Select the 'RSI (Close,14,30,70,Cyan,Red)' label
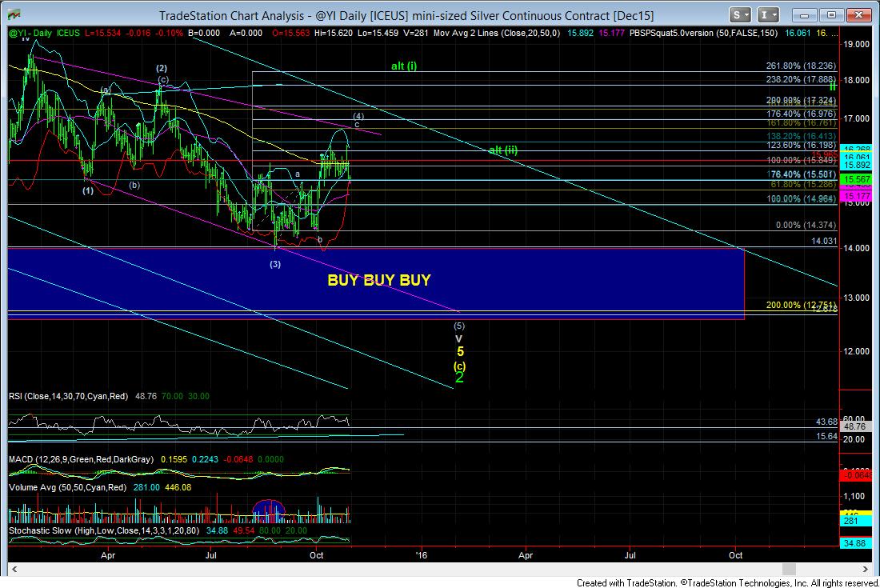The height and width of the screenshot is (588, 880). [68, 396]
